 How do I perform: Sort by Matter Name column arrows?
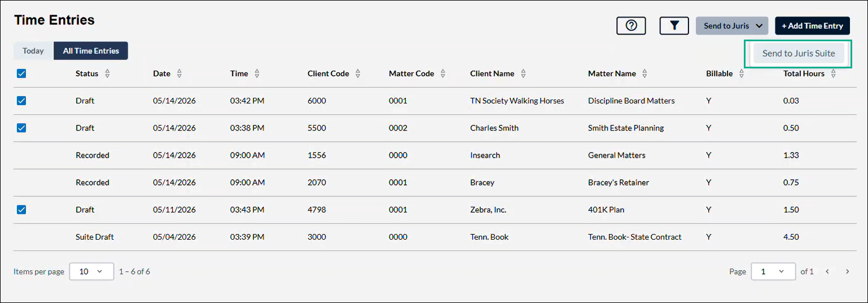pos(645,73)
